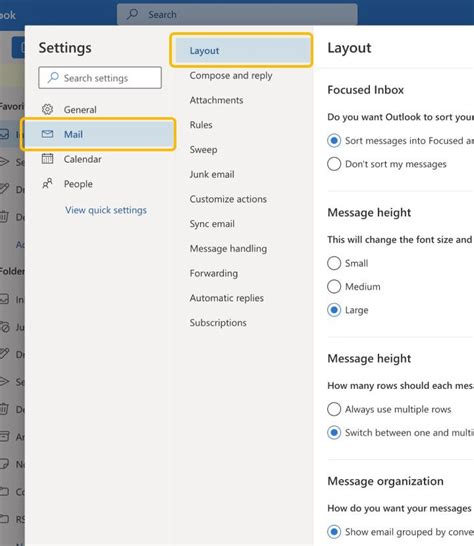Choose Don't sort my messages
Screen dimensions: 474x546
(334, 164)
